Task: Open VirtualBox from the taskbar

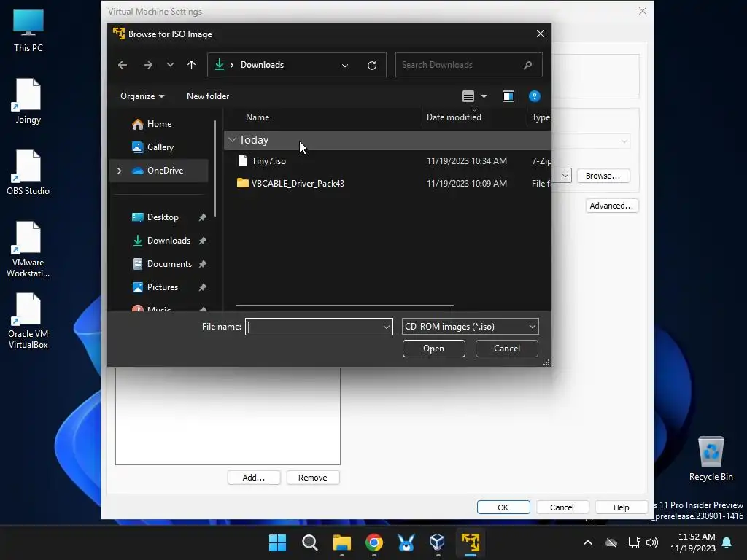Action: coord(438,542)
